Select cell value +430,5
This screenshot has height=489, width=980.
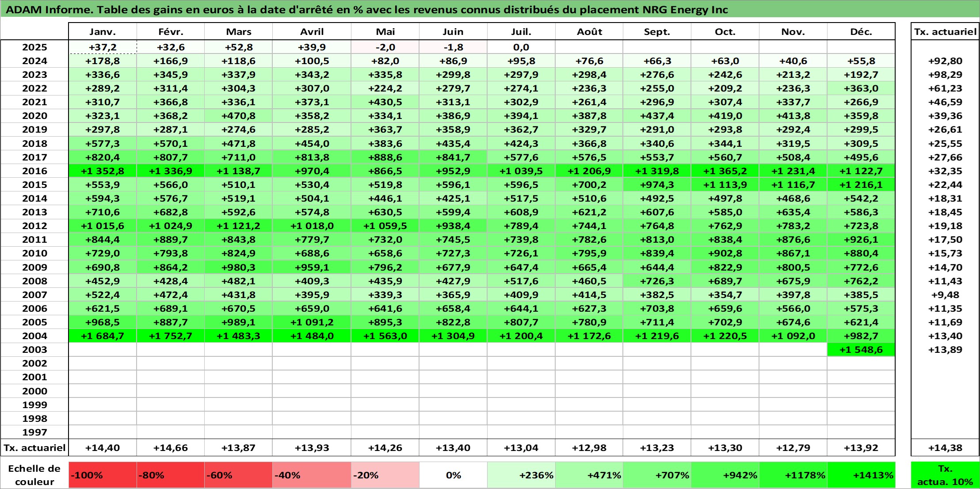385,102
